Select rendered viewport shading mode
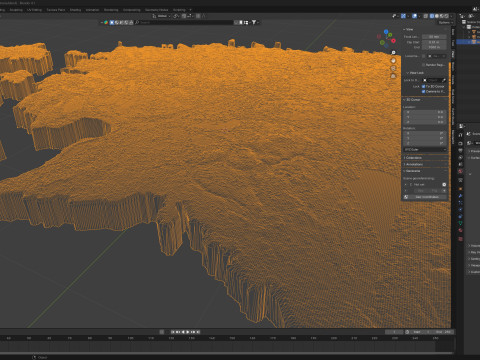This screenshot has width=480, height=360. pos(447,16)
